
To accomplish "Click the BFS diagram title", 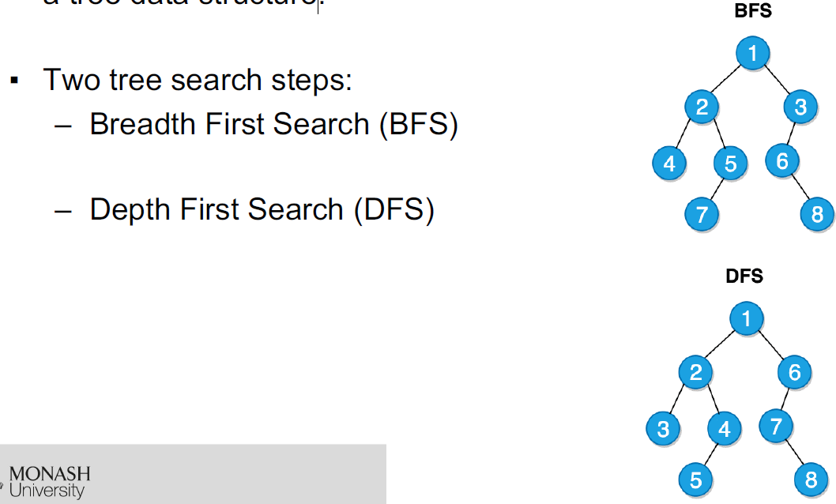I will click(753, 10).
